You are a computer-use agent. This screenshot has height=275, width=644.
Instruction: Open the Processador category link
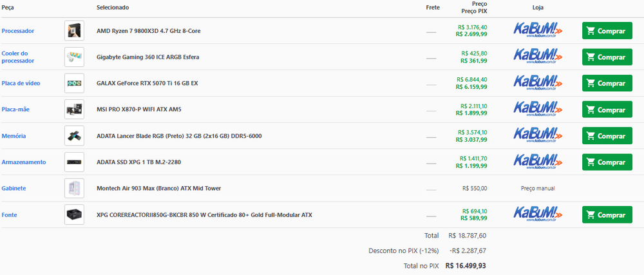pos(18,31)
